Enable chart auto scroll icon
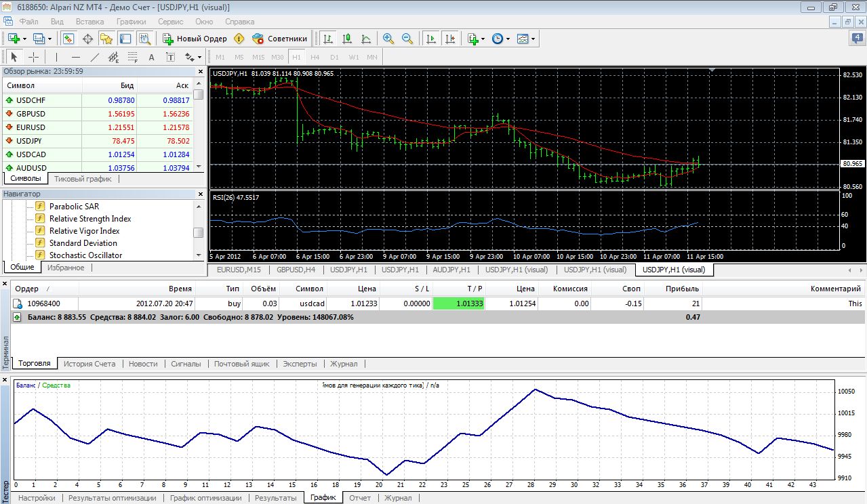The image size is (867, 504). coord(430,39)
